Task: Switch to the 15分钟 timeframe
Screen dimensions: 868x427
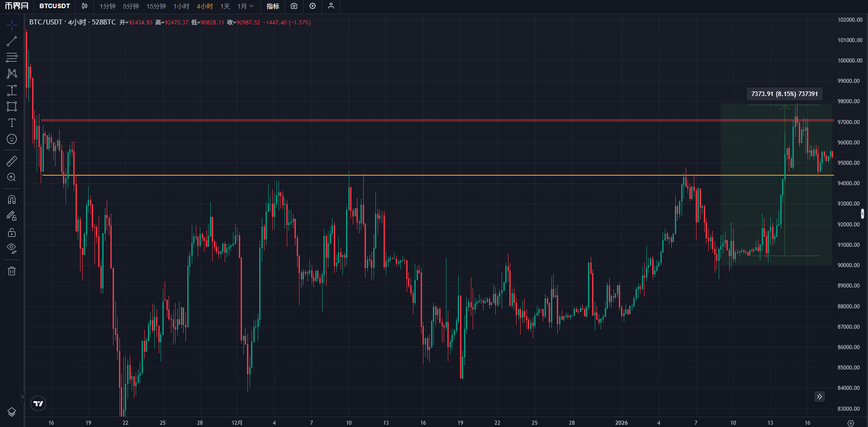Action: pos(156,6)
